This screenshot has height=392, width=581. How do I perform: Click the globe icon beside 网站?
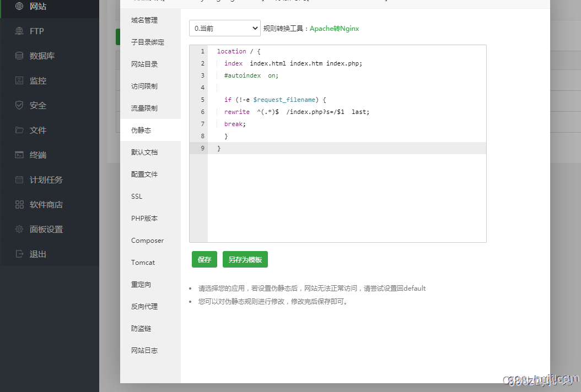point(19,6)
